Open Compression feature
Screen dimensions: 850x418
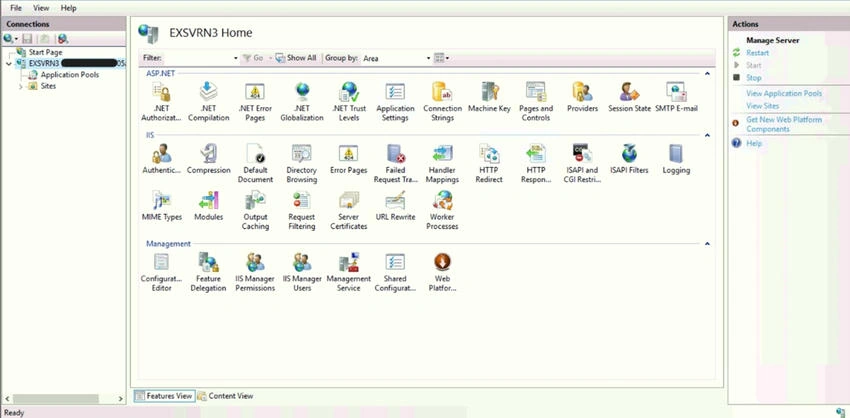pyautogui.click(x=208, y=159)
